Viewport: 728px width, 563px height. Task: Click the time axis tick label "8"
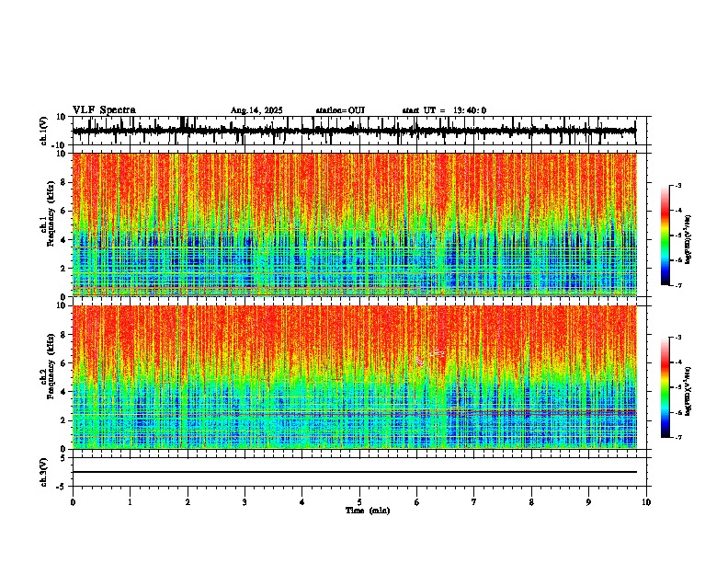coord(531,502)
